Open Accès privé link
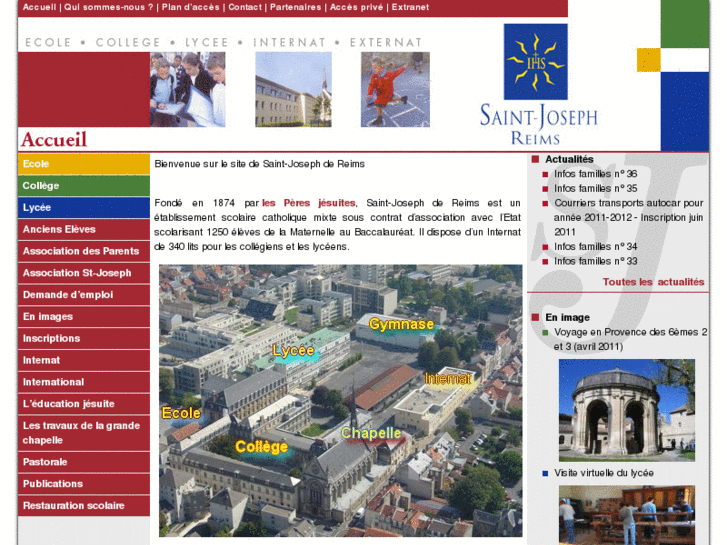Image resolution: width=727 pixels, height=545 pixels. click(x=357, y=7)
